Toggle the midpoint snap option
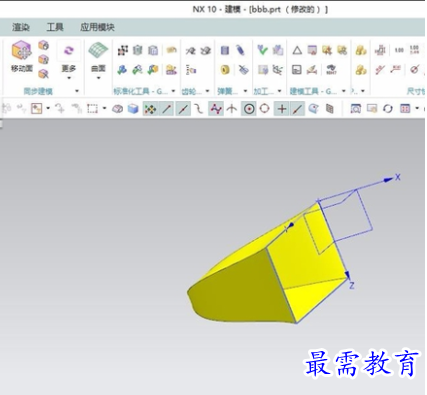 point(183,109)
